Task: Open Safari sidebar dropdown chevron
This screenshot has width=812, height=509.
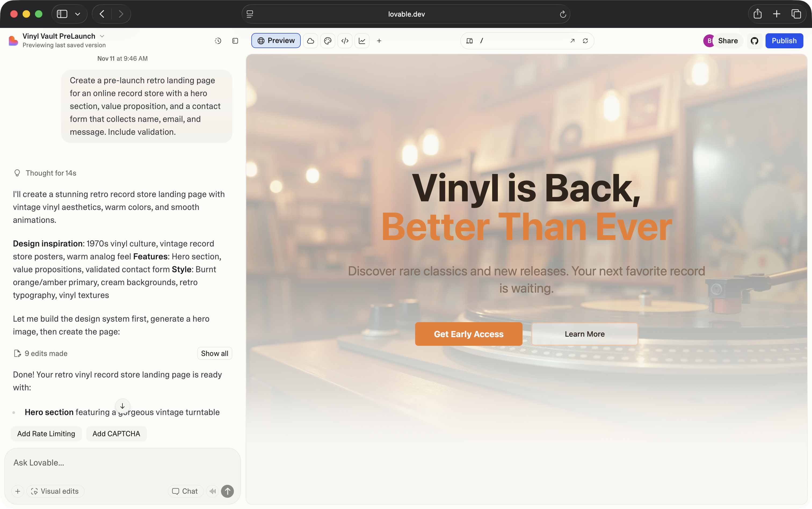Action: [x=78, y=14]
